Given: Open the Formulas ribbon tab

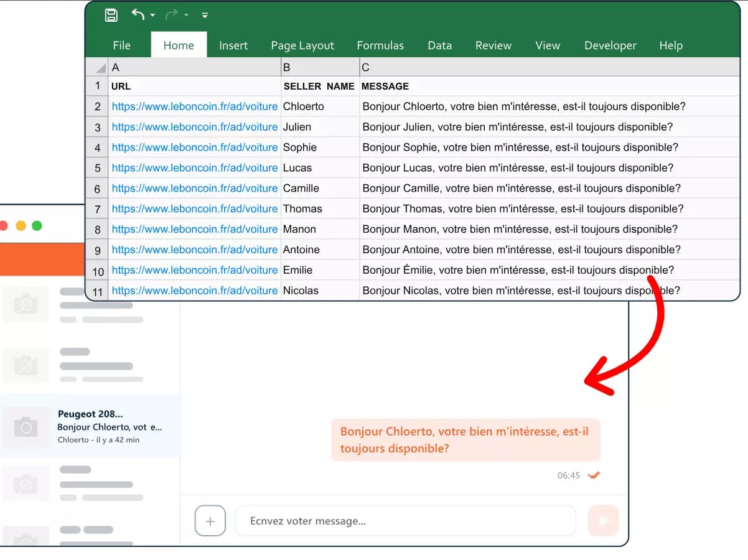Looking at the screenshot, I should pyautogui.click(x=380, y=45).
